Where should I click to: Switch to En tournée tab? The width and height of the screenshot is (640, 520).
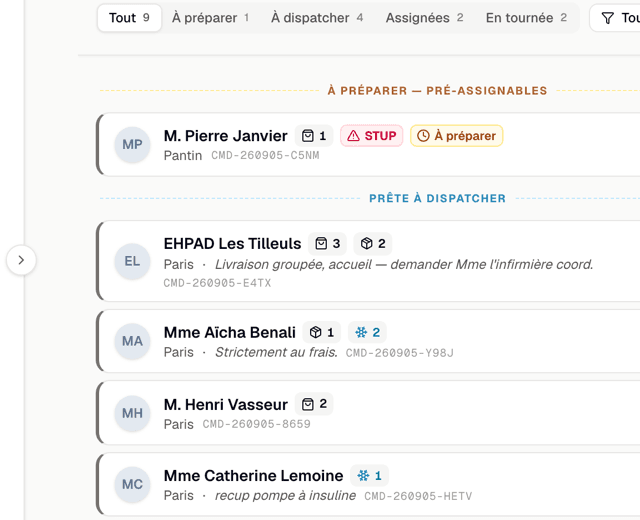coord(527,18)
